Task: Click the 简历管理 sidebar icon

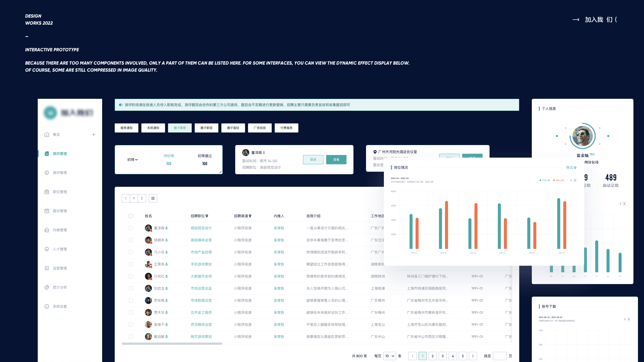Action: [47, 154]
